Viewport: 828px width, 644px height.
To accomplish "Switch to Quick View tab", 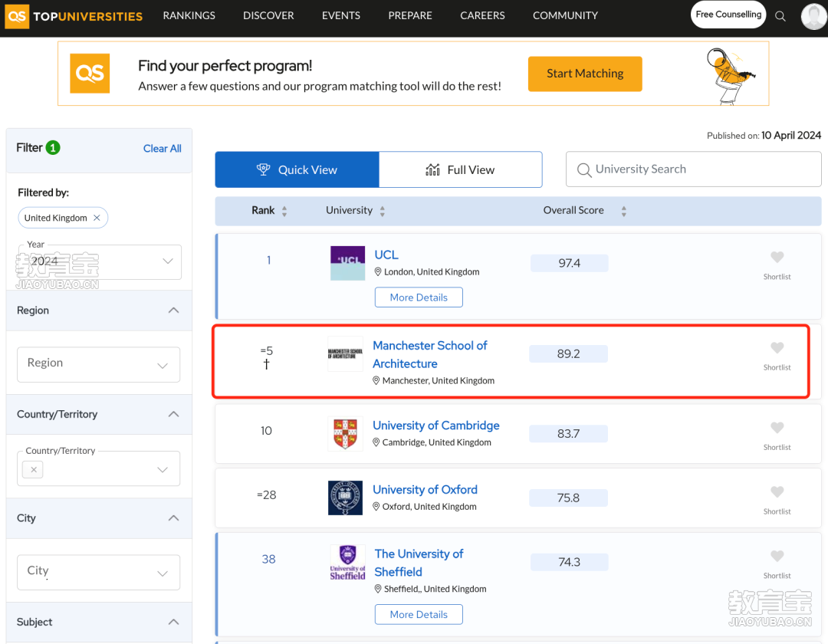I will pyautogui.click(x=297, y=169).
